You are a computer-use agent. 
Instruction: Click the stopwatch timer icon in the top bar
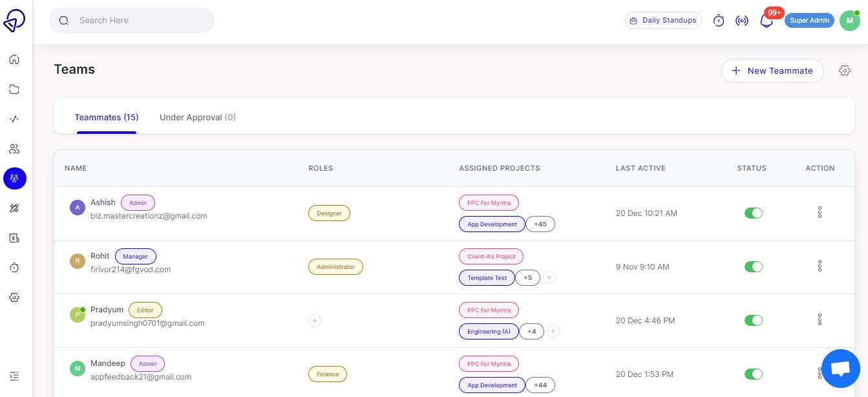[x=719, y=20]
